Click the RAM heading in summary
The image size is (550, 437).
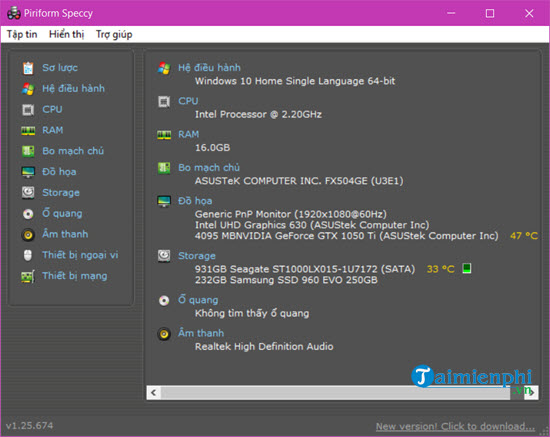coord(188,134)
